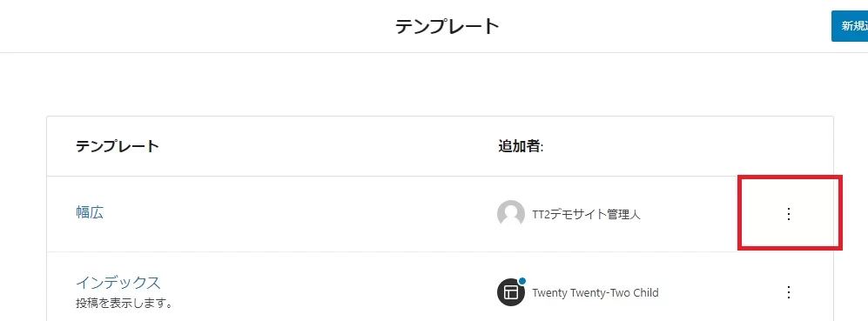This screenshot has width=868, height=321.
Task: Select the TT2デモサイト管理人 author name
Action: 586,214
